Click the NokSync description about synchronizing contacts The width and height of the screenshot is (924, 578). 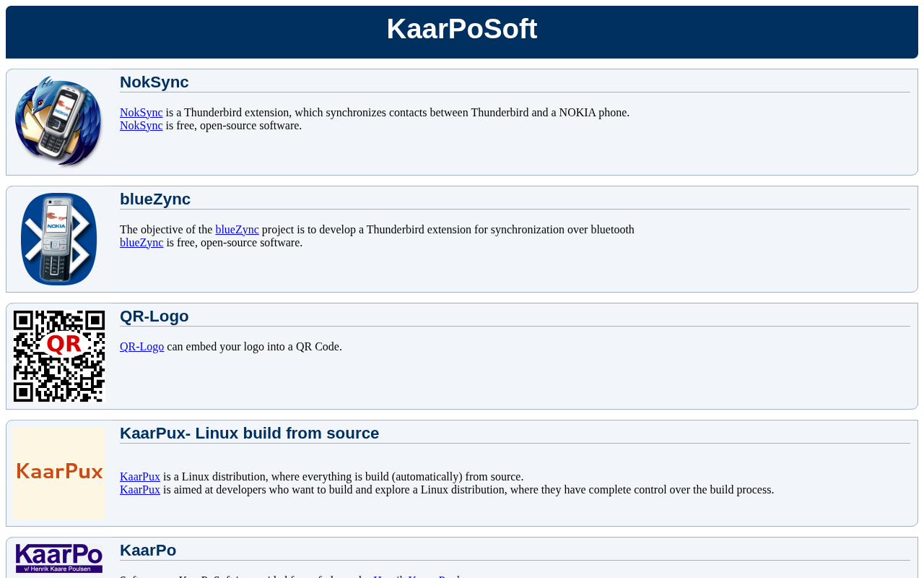397,113
